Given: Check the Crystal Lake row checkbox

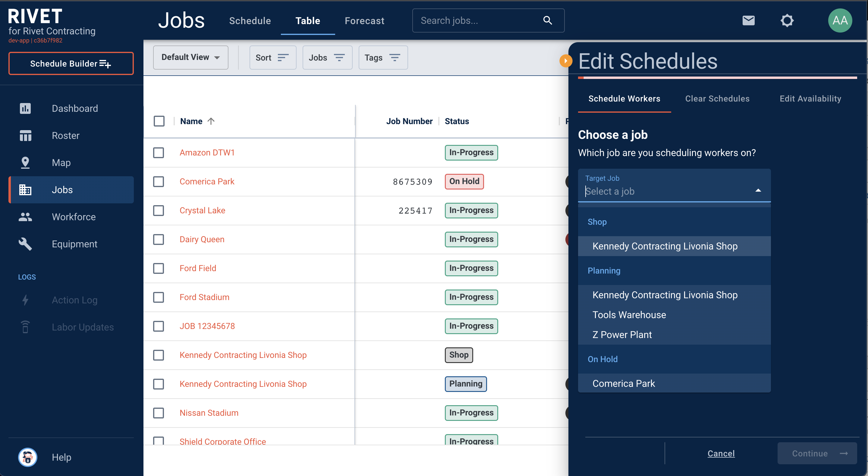Looking at the screenshot, I should [158, 211].
